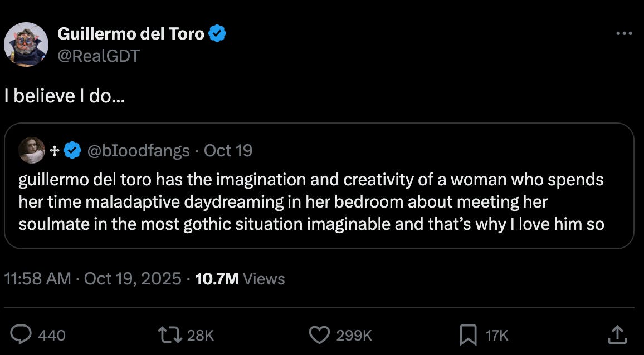Screen dimensions: 644x355
Task: Open the 11:58 AM · Oct 19, 2025 timestamp
Action: (92, 278)
